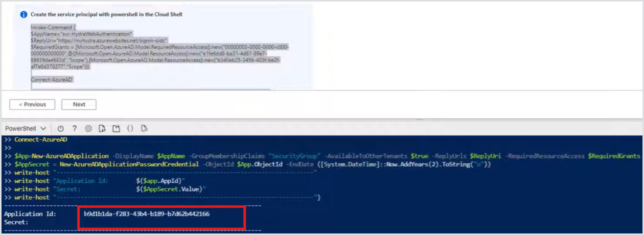This screenshot has height=235, width=644.
Task: Click the $ReplyUri signin-oidc line
Action: pos(100,40)
